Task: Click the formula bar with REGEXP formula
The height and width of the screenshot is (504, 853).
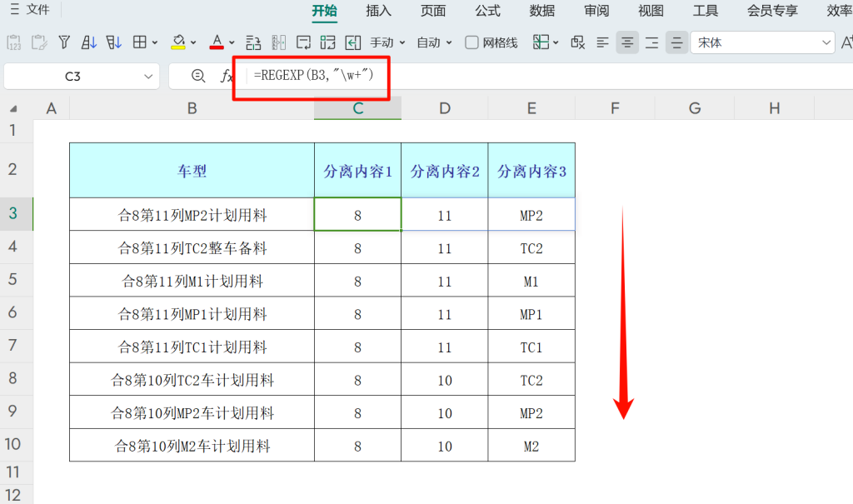Action: coord(550,76)
